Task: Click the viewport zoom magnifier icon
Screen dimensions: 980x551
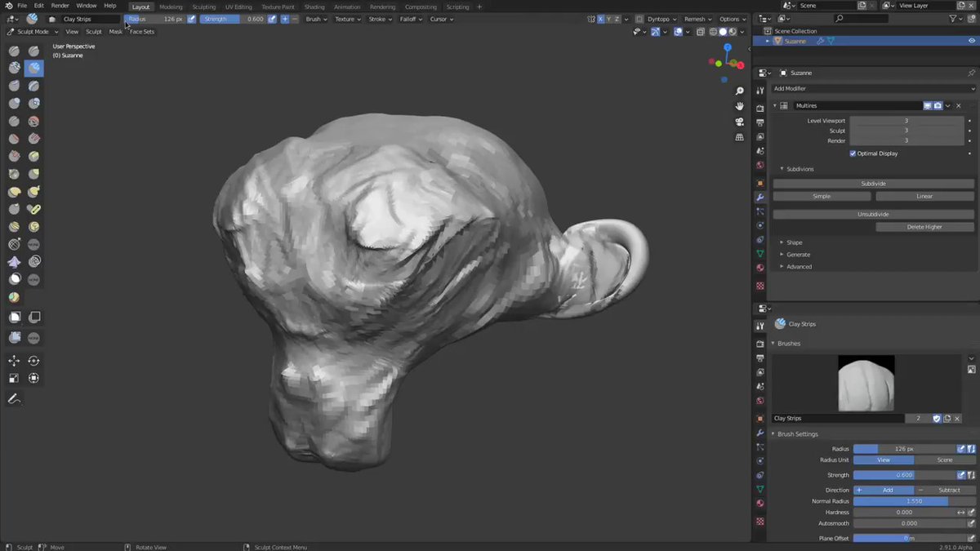Action: [x=739, y=91]
